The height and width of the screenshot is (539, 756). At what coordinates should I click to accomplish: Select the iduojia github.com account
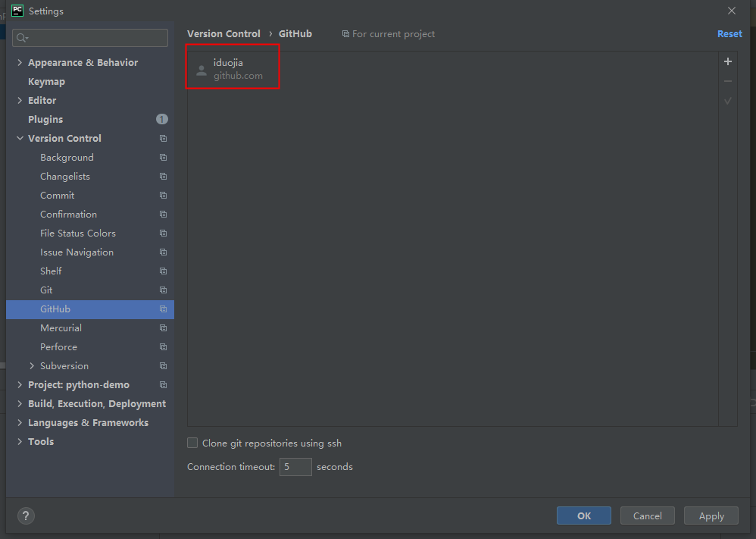[233, 69]
